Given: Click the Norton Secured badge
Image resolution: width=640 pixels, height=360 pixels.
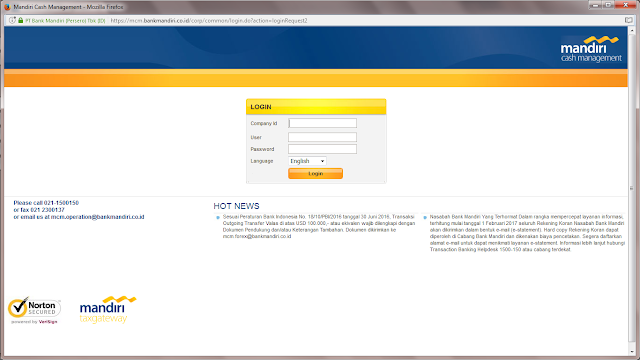Looking at the screenshot, I should pyautogui.click(x=34, y=308).
